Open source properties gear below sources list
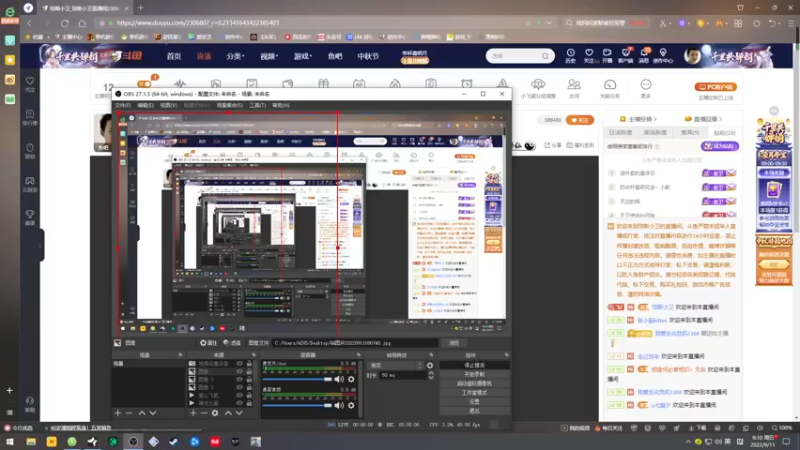The image size is (800, 450). tap(215, 413)
